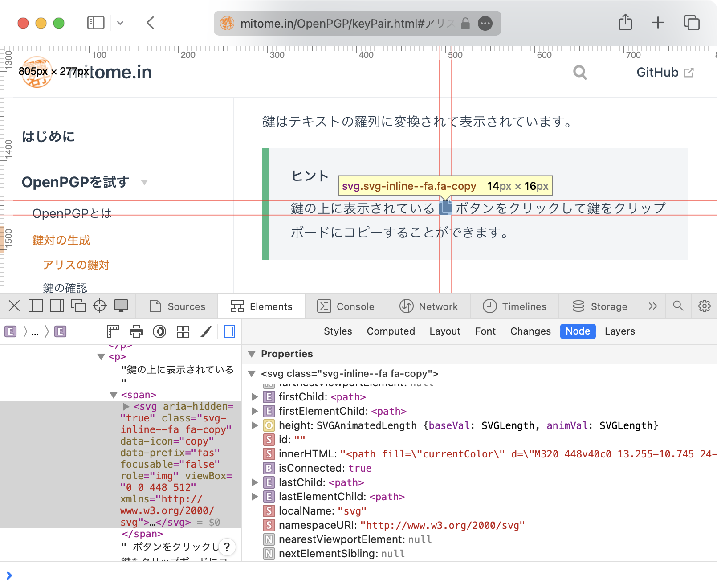Screen dimensions: 717x588
Task: Collapse the <p> node in DOM tree
Action: tap(101, 357)
